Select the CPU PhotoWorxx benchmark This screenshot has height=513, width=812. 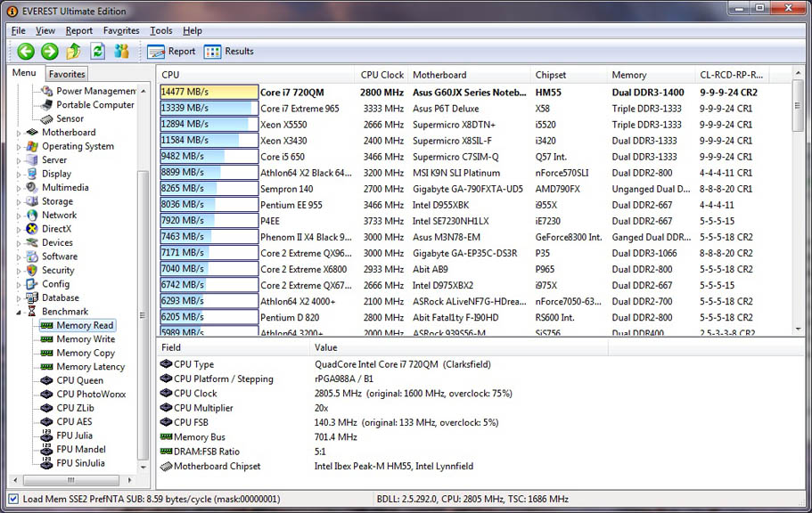point(91,394)
